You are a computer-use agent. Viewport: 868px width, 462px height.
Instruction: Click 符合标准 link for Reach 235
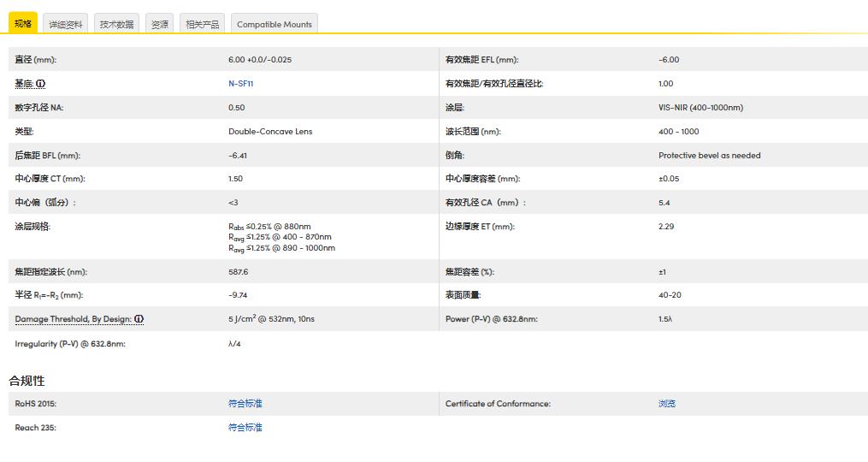pyautogui.click(x=245, y=428)
